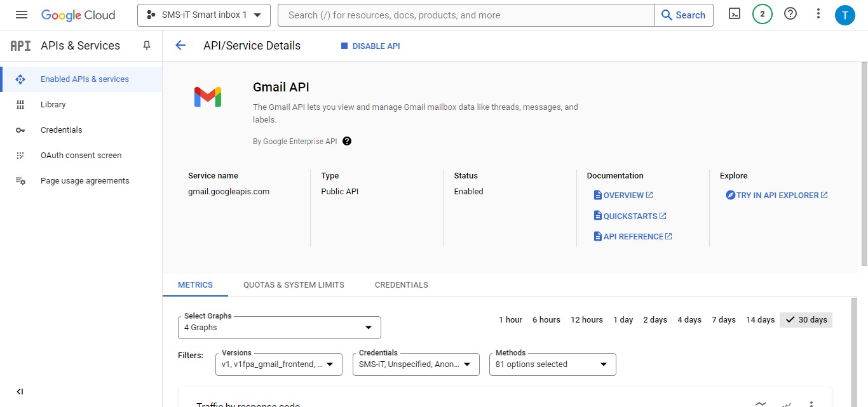Activate Cloud Shell terminal icon
The height and width of the screenshot is (407, 868).
point(735,14)
